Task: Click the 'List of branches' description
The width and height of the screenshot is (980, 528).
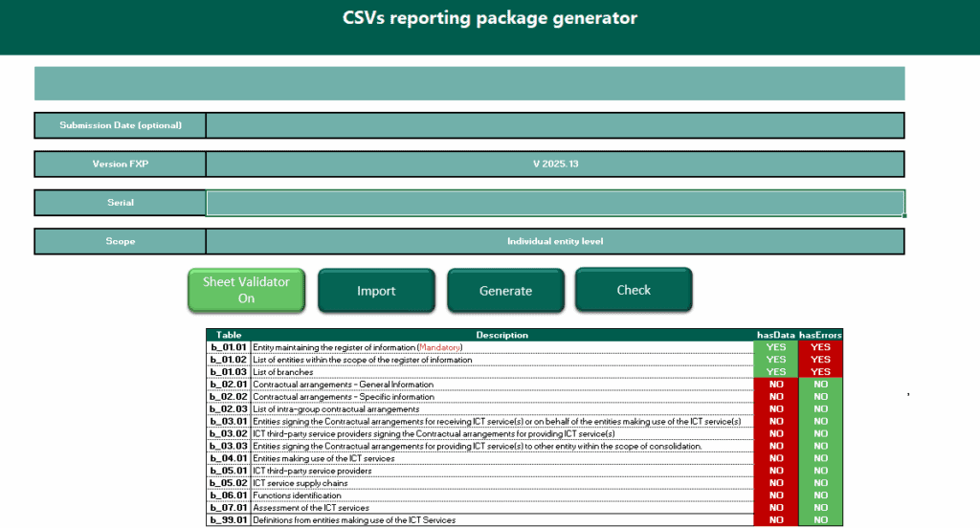Action: coord(284,372)
